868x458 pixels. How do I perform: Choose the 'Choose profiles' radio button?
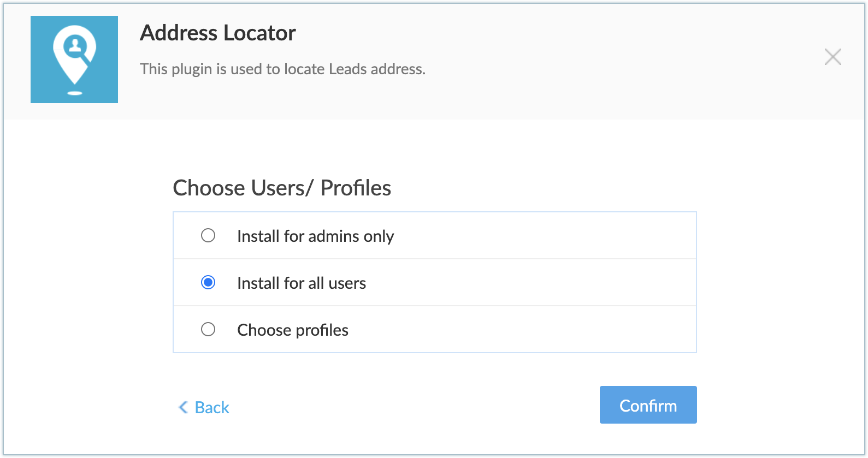click(208, 329)
